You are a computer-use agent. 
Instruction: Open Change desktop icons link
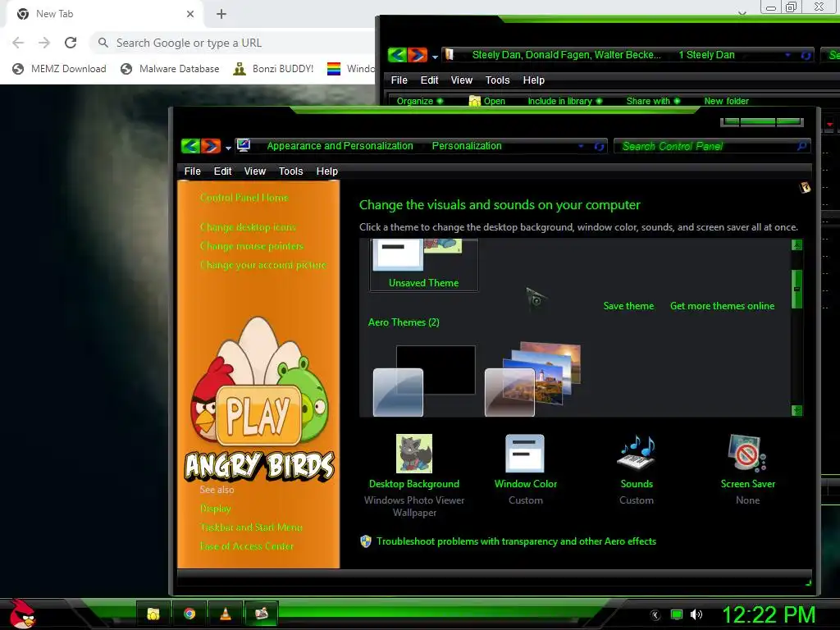pos(248,227)
